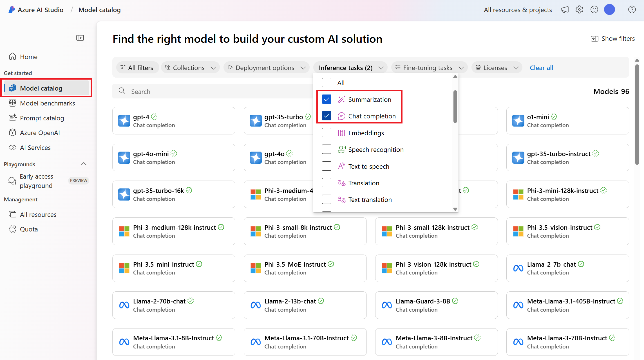
Task: Click the o1-mini model logo
Action: (x=518, y=121)
